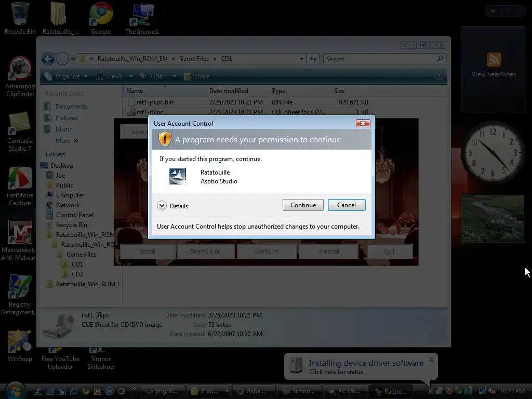Screen dimensions: 532x399
Task: Click the Windows Start orb
Action: pyautogui.click(x=15, y=391)
